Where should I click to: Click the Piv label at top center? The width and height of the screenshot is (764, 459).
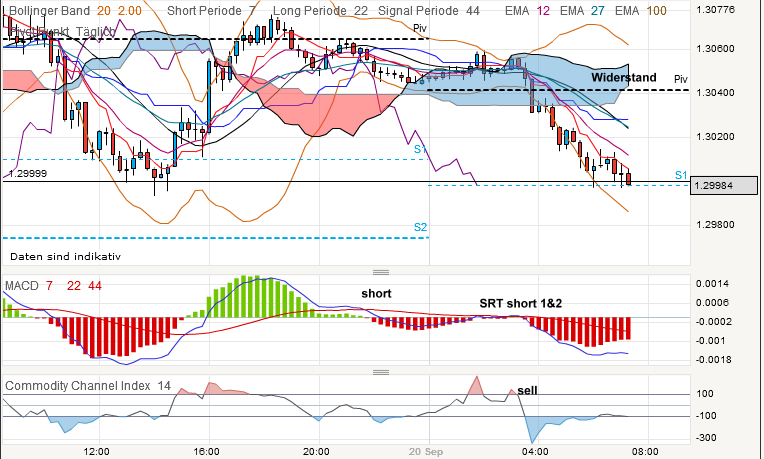(x=420, y=28)
